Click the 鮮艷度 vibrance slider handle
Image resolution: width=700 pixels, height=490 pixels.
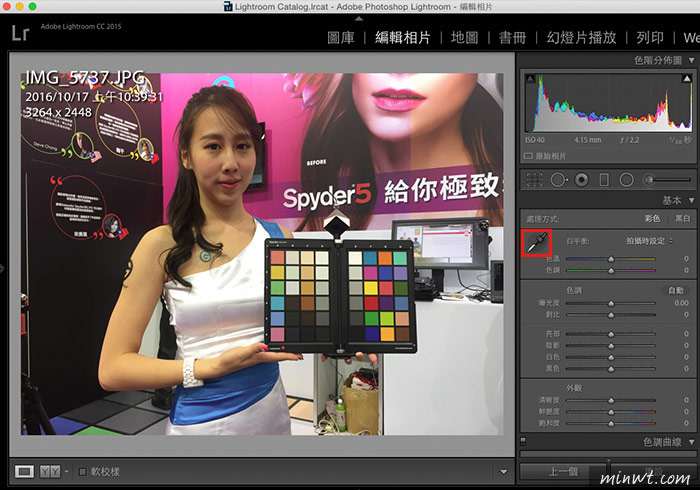611,412
